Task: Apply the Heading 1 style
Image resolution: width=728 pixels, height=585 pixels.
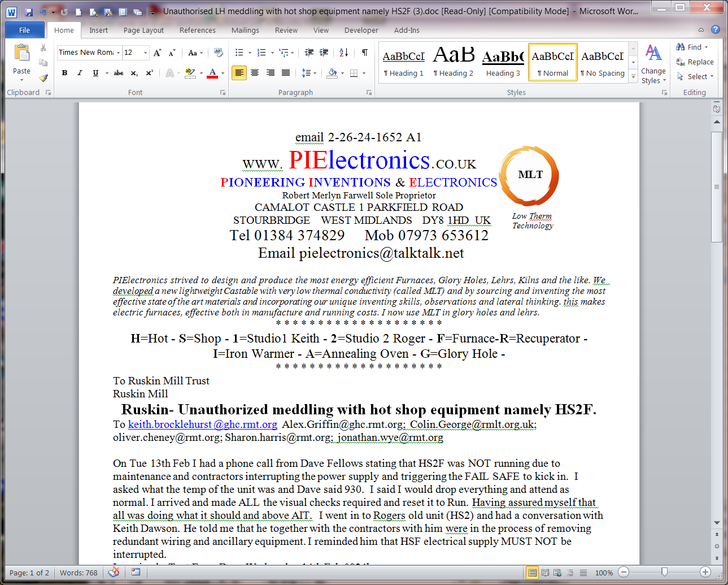Action: [403, 62]
